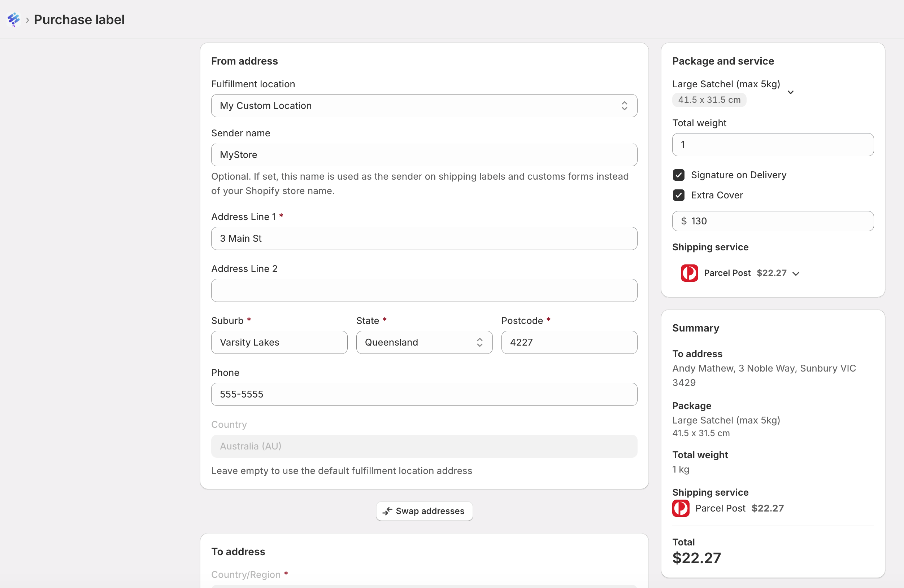Click the Extra Cover amount field showing 130
904x588 pixels.
point(773,221)
